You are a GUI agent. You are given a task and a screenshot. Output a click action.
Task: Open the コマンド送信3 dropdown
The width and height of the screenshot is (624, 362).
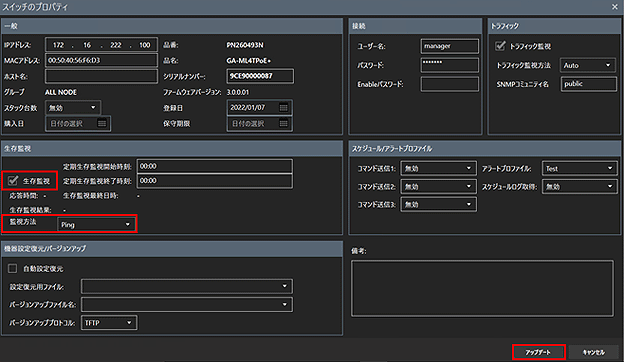438,204
